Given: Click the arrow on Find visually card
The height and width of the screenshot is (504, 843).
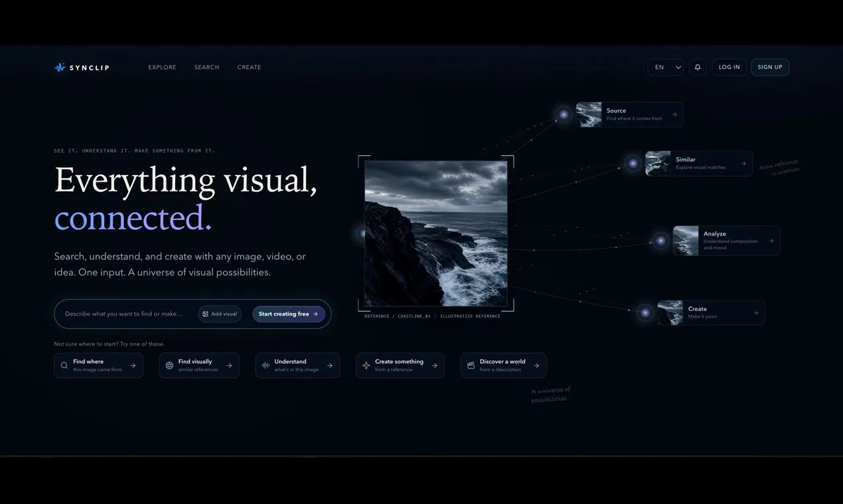Looking at the screenshot, I should click(229, 365).
